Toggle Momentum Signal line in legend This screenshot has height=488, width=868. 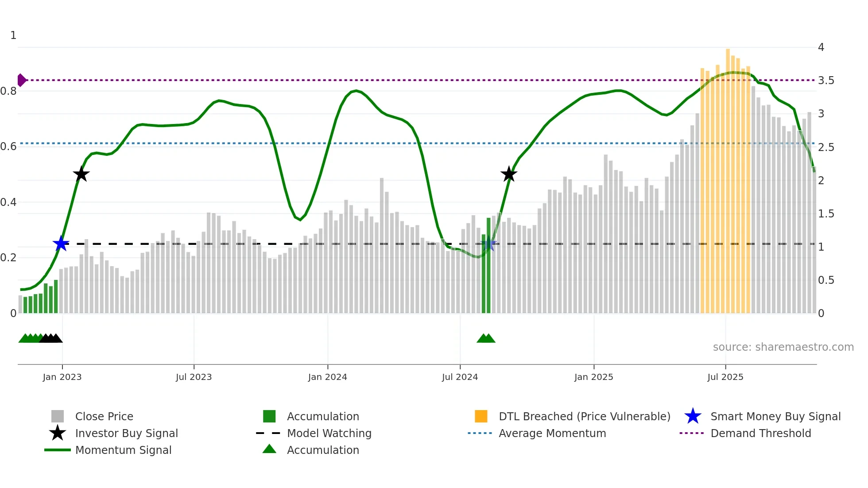point(123,450)
